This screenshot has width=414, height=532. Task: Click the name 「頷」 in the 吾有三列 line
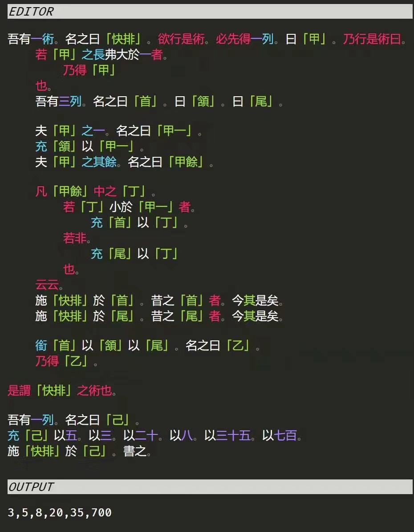pyautogui.click(x=203, y=101)
